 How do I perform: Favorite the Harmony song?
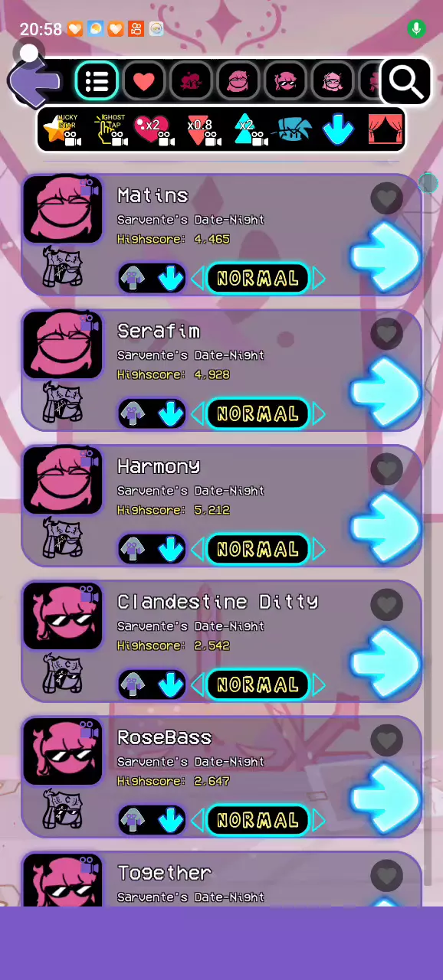[387, 469]
